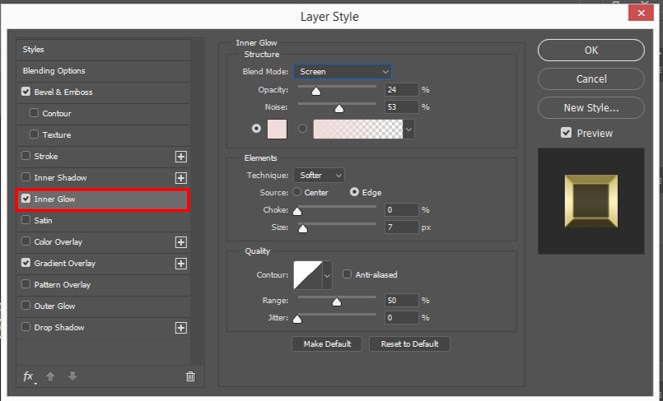Open the Blend Mode dropdown
The height and width of the screenshot is (401, 663).
tap(343, 72)
